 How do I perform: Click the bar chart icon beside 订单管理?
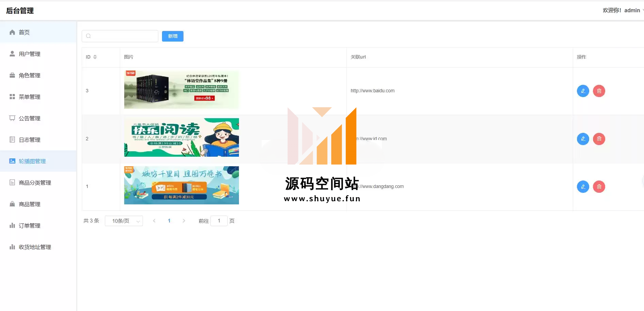[12, 225]
